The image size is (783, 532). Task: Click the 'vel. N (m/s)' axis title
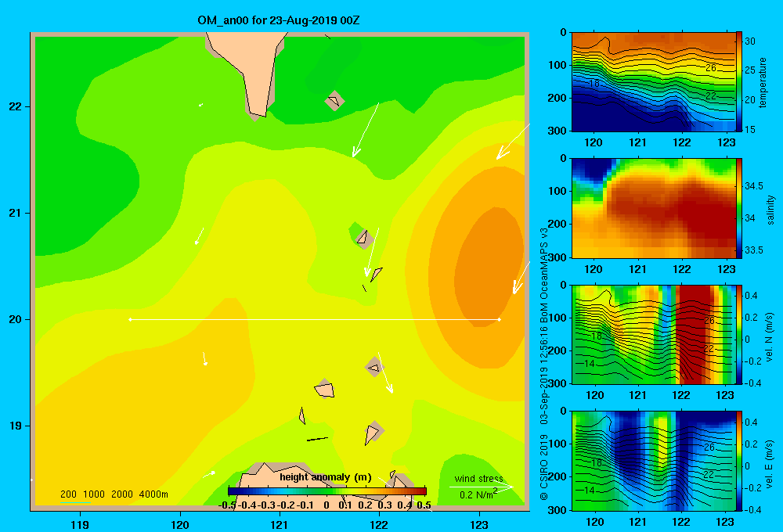[x=770, y=336]
